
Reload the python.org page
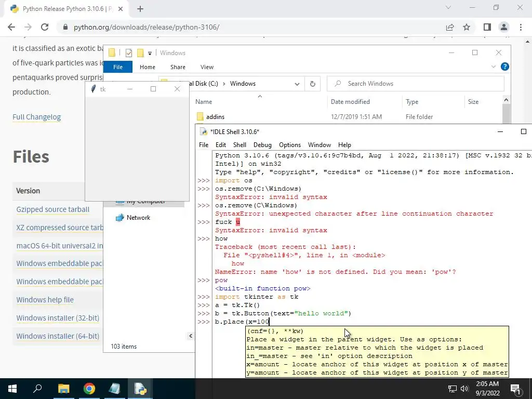pos(45,27)
